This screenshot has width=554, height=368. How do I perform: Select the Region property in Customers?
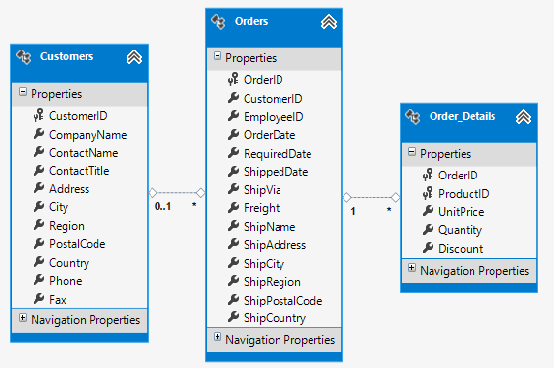click(67, 226)
